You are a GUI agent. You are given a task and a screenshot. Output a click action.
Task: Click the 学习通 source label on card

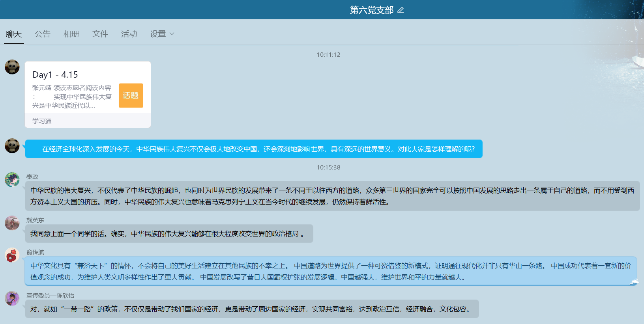[42, 121]
